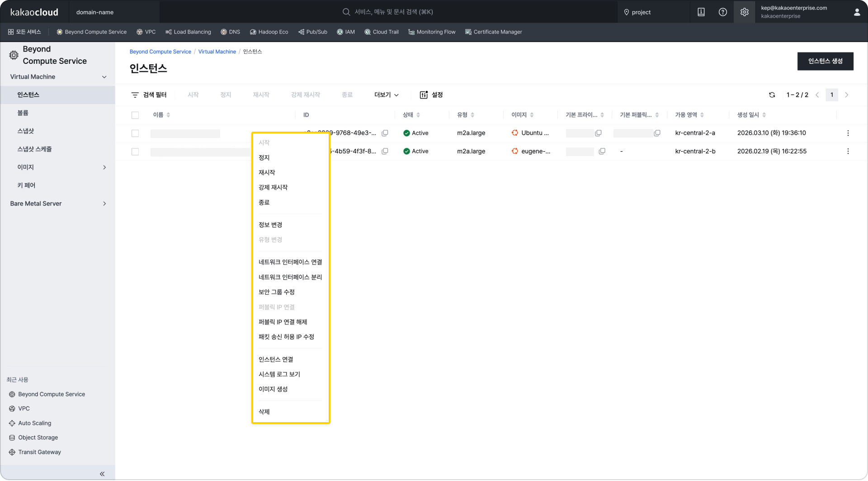Choose 삭제 from the context menu
The height and width of the screenshot is (481, 868).
264,412
